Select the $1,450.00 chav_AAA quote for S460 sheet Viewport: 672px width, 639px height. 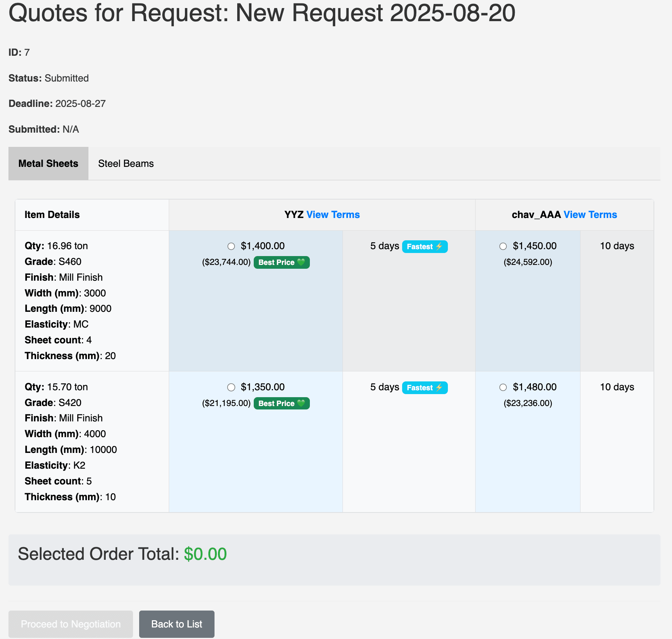(503, 246)
